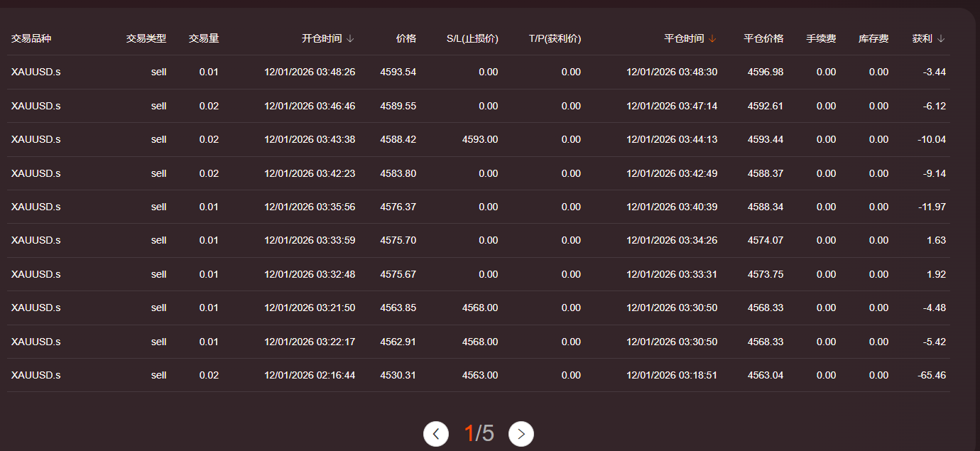Sort the table by 交易品种 header
This screenshot has width=980, height=451.
click(30, 39)
